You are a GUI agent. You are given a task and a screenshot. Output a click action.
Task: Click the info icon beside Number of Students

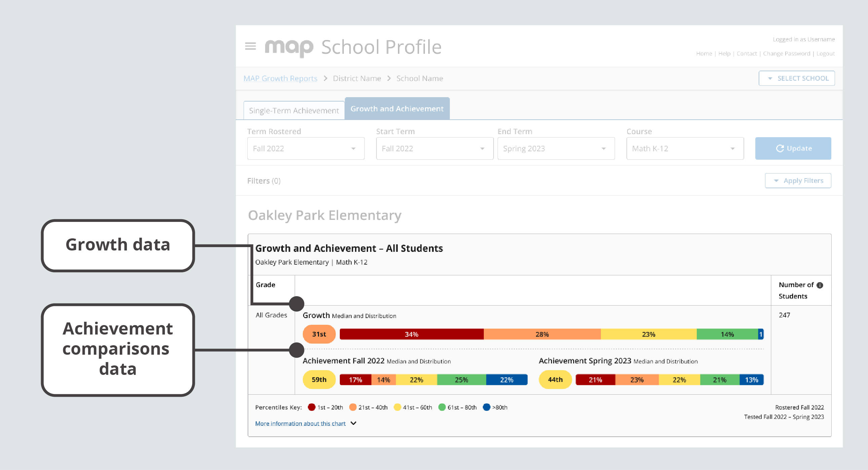[x=820, y=284]
